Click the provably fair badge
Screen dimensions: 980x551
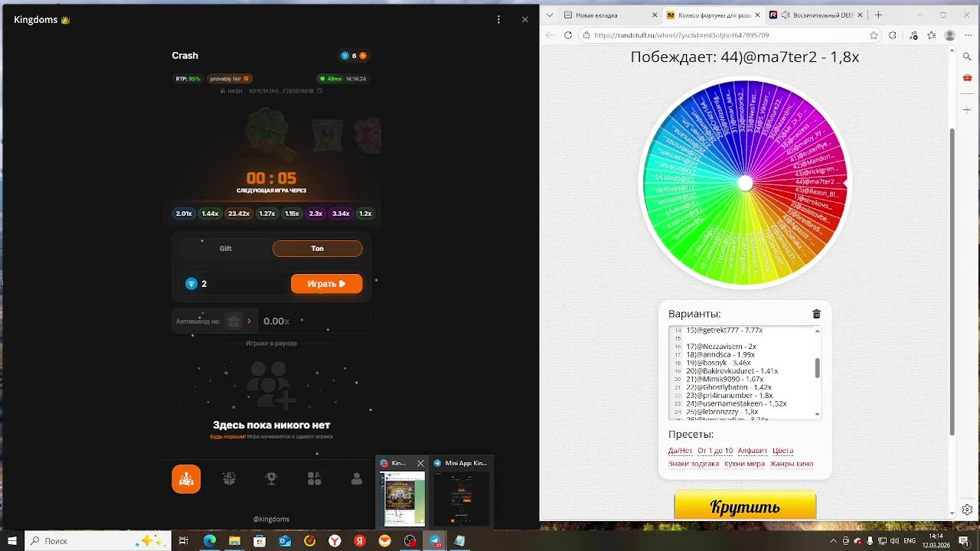(x=230, y=79)
